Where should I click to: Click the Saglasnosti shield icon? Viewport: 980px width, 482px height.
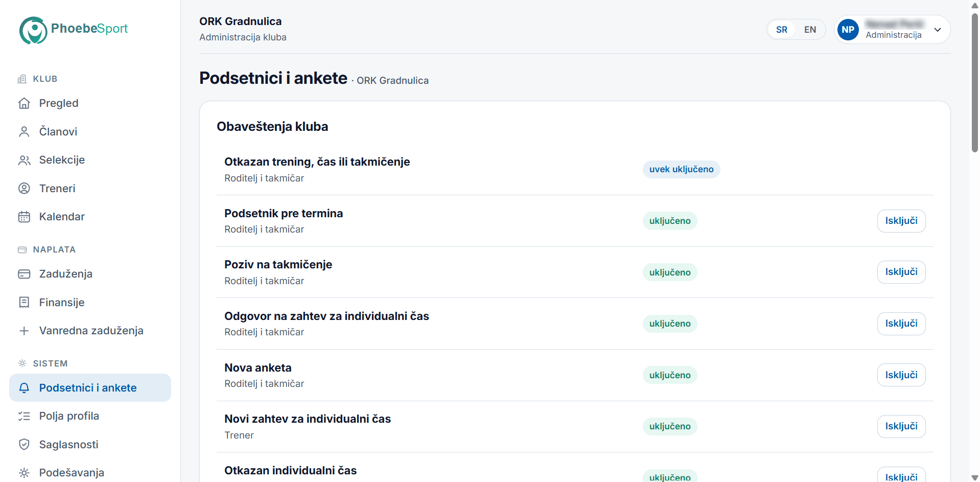coord(24,445)
